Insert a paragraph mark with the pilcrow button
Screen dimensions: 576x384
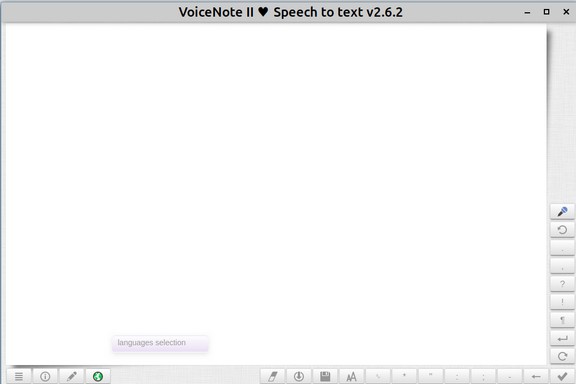tap(562, 320)
